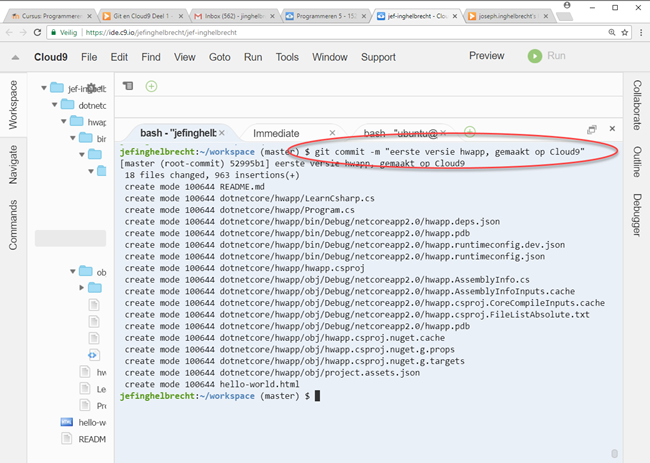Maximize the terminal pane with restore icon
The height and width of the screenshot is (463, 650).
click(592, 130)
